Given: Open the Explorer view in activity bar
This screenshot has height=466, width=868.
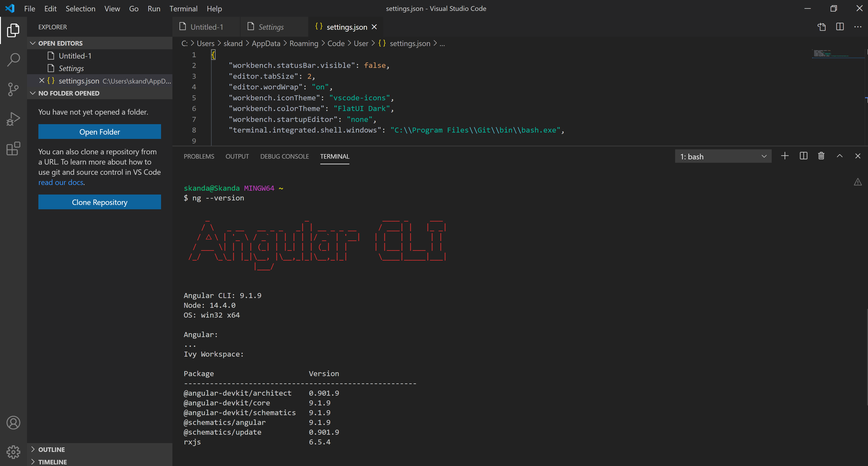Looking at the screenshot, I should point(13,30).
